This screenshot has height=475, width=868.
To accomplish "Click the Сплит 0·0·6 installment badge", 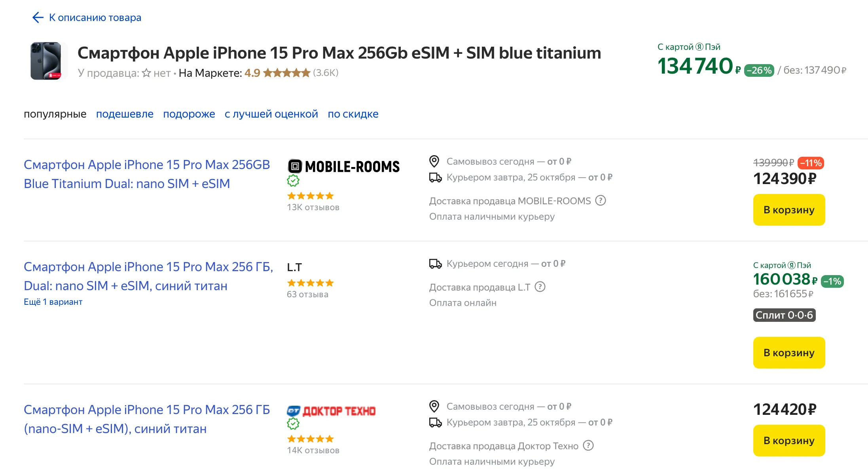I will point(784,315).
